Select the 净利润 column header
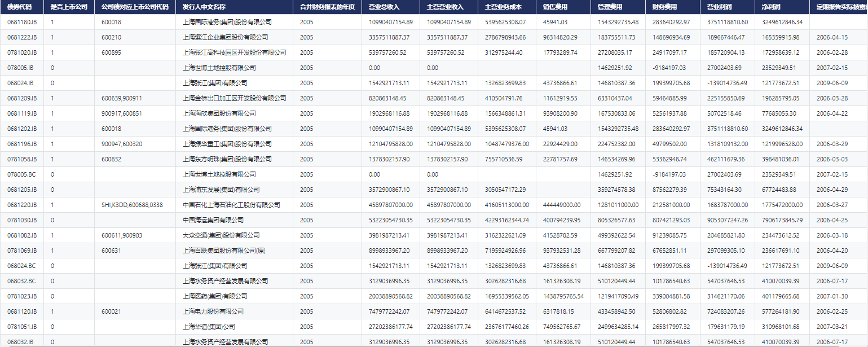This screenshot has height=347, width=868. (782, 7)
